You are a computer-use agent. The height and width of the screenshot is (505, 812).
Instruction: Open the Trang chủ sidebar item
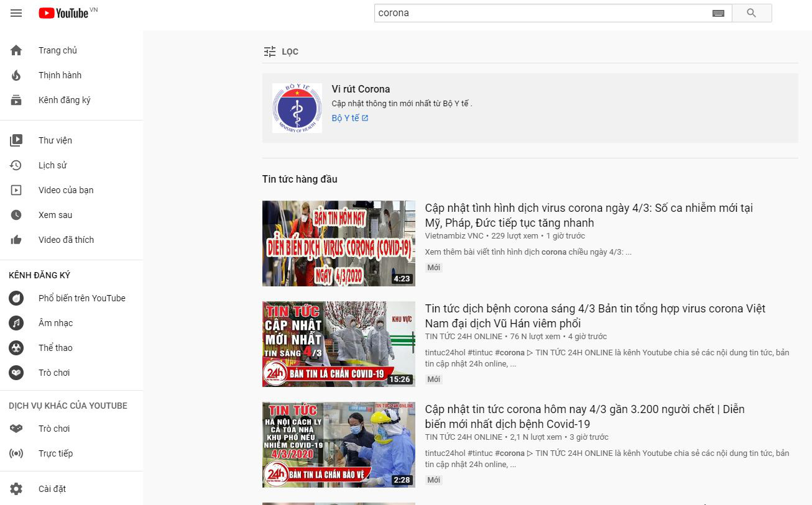pos(72,50)
